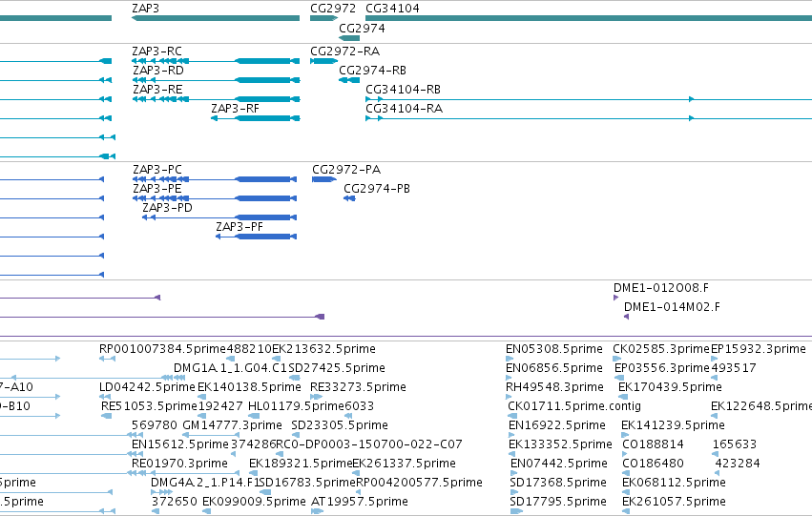Select the CG2974-PB protein label
The image size is (812, 516).
click(377, 189)
